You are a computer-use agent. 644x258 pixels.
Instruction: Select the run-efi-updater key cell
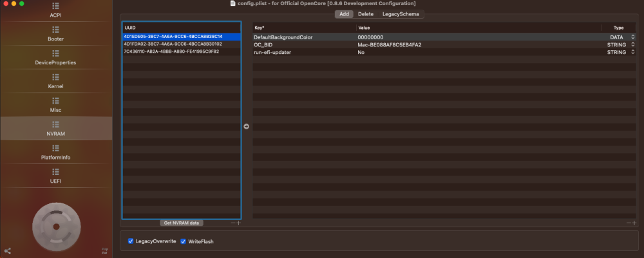[305, 52]
